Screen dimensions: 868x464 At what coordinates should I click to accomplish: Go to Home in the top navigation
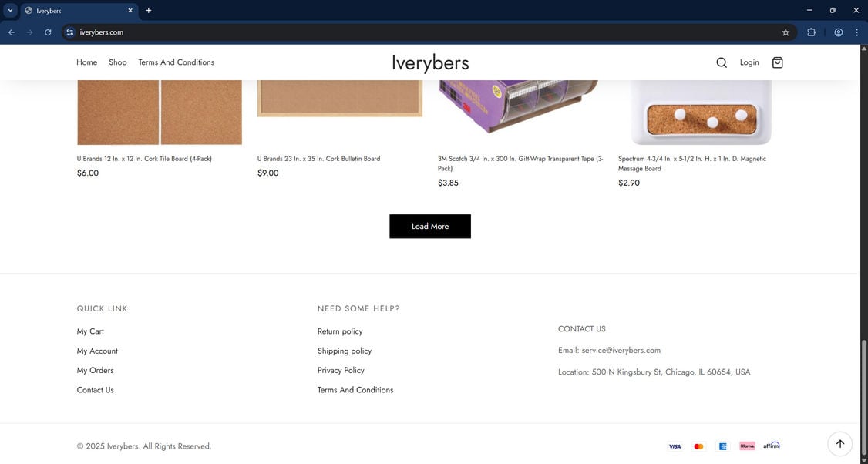[x=87, y=62]
